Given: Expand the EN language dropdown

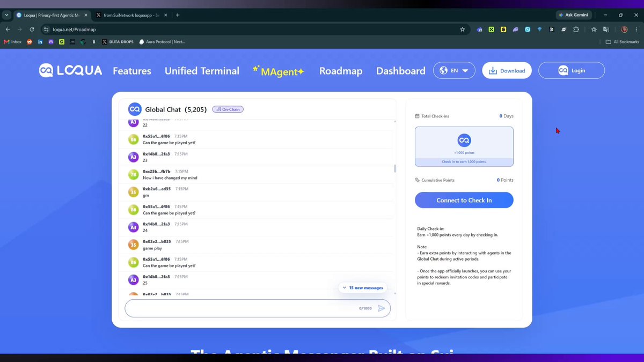Looking at the screenshot, I should click(454, 70).
